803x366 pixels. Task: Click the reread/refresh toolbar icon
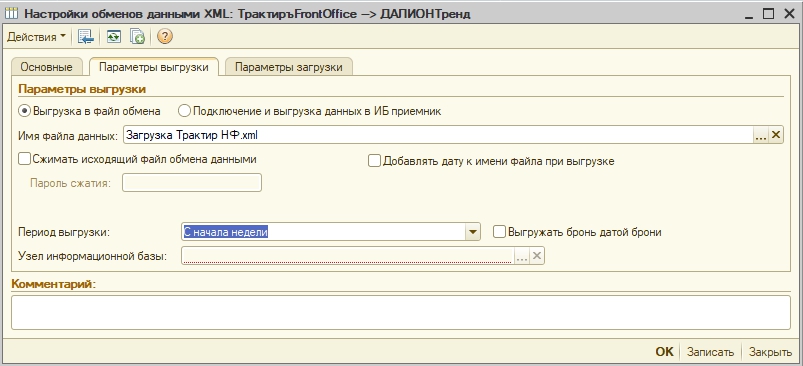tap(114, 37)
